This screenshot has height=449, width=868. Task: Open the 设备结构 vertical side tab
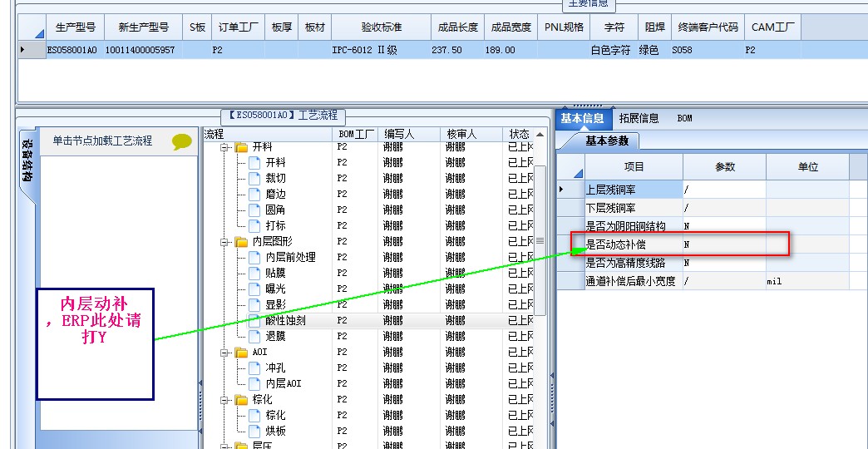27,160
